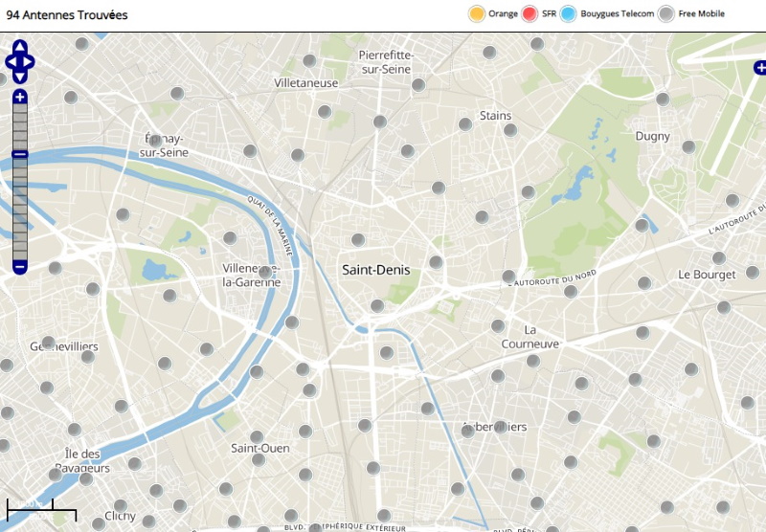Pan the map left with the west arrow
766x532 pixels.
[11, 62]
